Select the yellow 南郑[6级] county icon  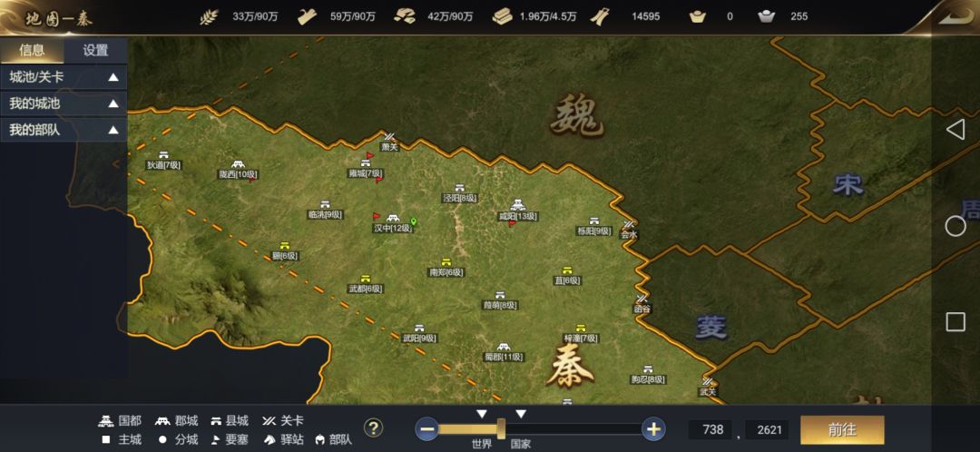click(x=446, y=262)
